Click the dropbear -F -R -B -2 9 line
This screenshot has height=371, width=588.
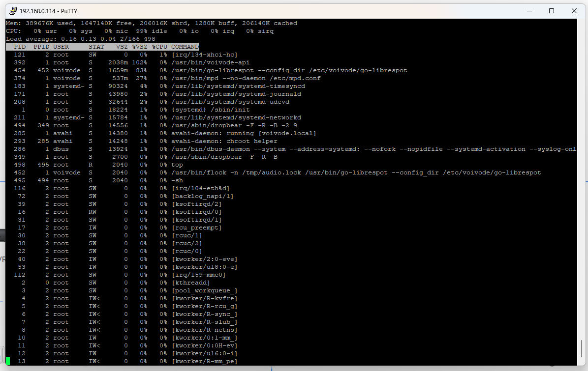click(155, 125)
